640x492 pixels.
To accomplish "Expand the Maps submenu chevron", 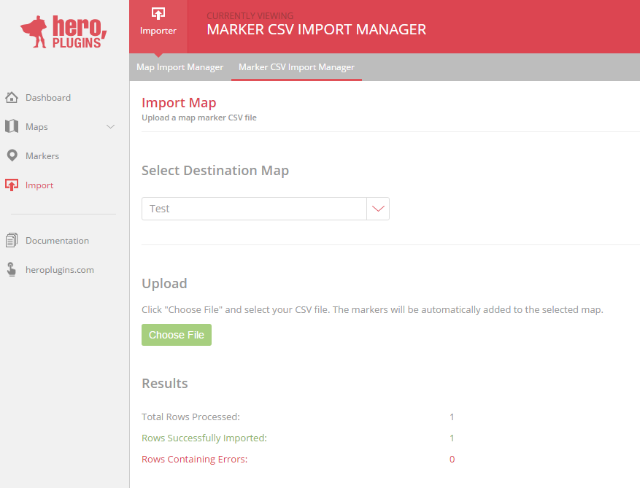I will [110, 127].
